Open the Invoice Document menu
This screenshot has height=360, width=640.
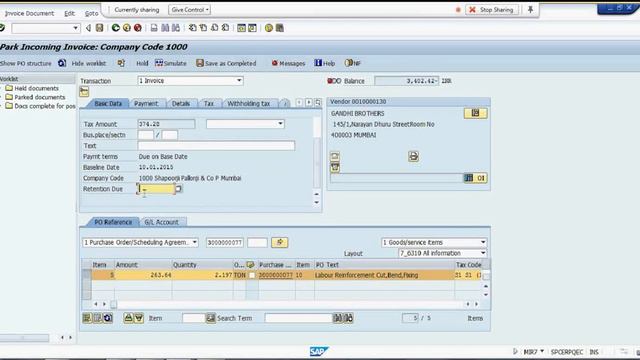pyautogui.click(x=29, y=13)
